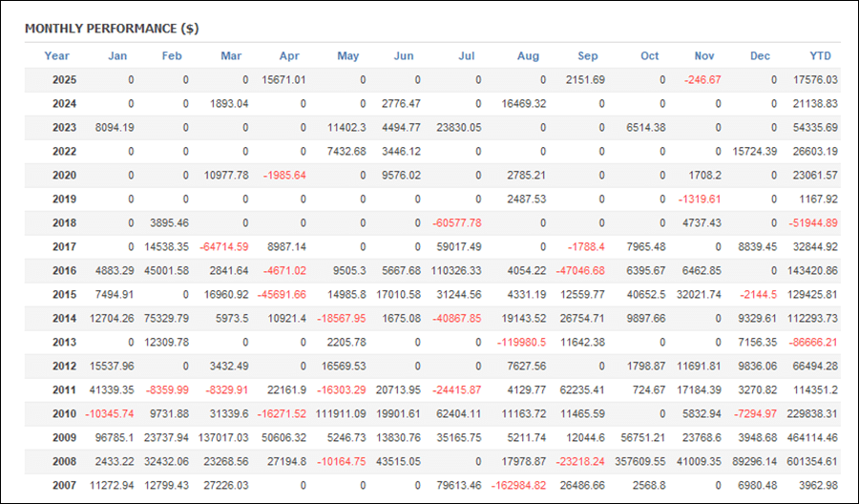Click the Jan column header
Viewport: 859px width, 504px height.
tap(117, 55)
